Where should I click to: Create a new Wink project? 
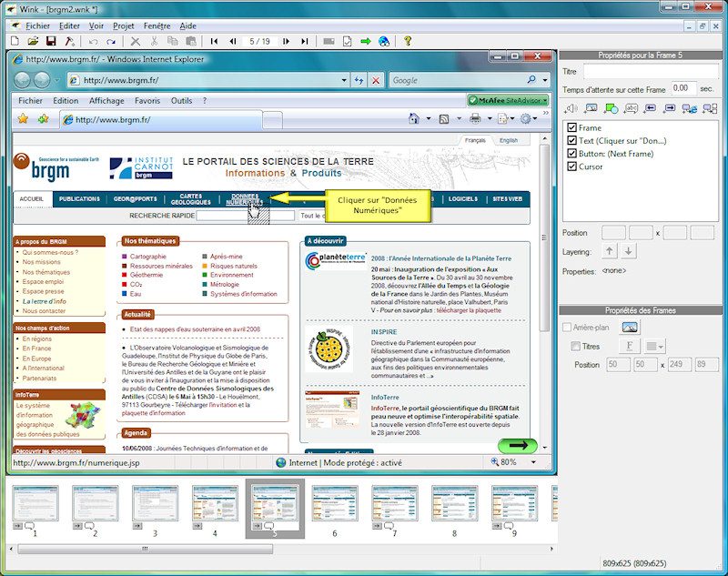pyautogui.click(x=15, y=41)
